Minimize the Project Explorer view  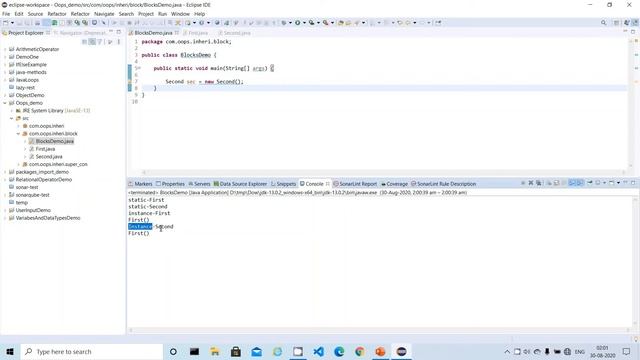click(111, 32)
